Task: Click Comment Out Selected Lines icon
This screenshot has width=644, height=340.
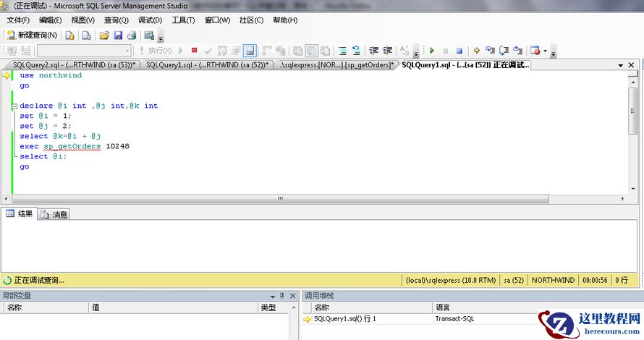Action: pyautogui.click(x=342, y=51)
